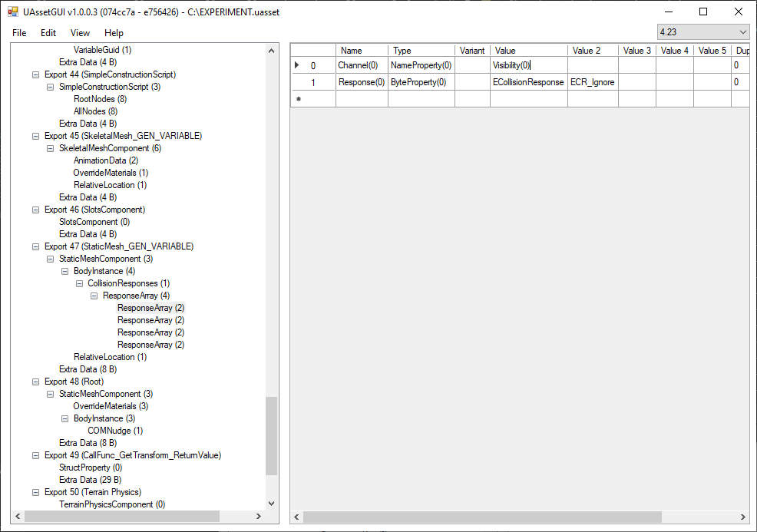Image resolution: width=757 pixels, height=532 pixels.
Task: Click grid horizontal scroll right arrow
Action: [742, 517]
